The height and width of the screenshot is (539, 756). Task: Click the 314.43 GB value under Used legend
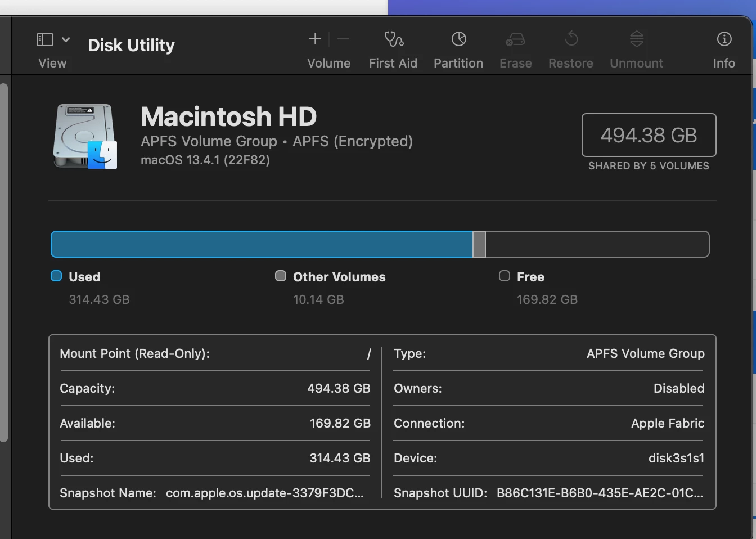coord(99,299)
